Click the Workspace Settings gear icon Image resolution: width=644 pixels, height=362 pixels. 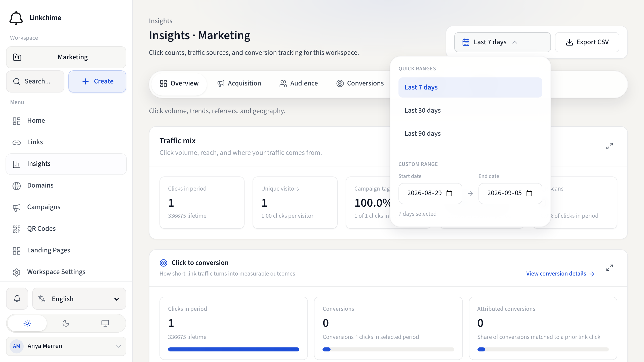[x=17, y=272]
